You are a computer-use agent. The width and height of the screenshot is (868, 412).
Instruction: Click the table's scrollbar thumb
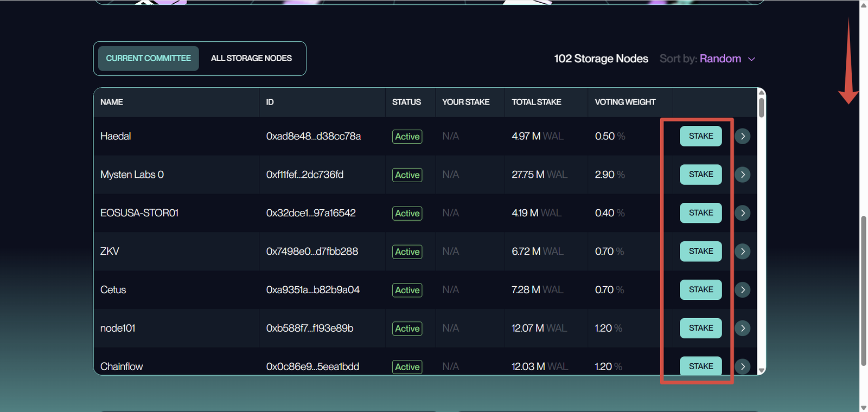pos(761,107)
